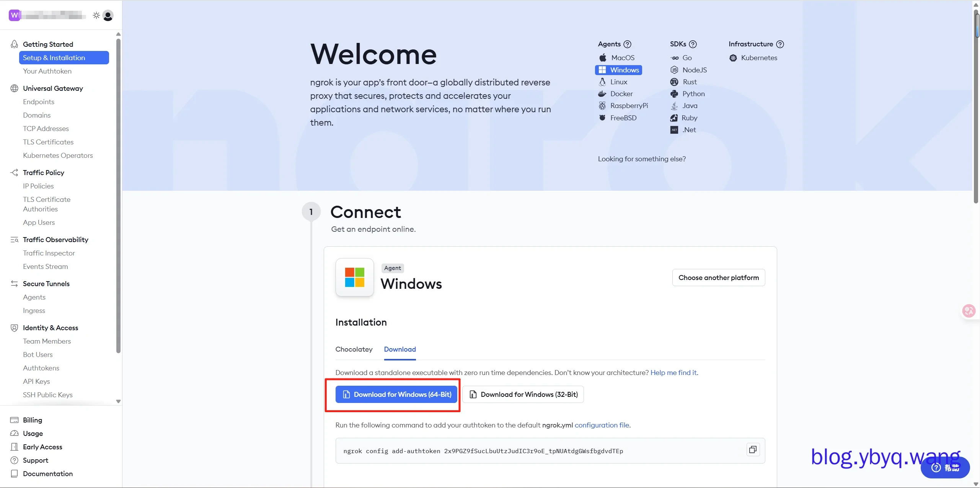Open Events Stream in sidebar
980x488 pixels.
pos(46,266)
